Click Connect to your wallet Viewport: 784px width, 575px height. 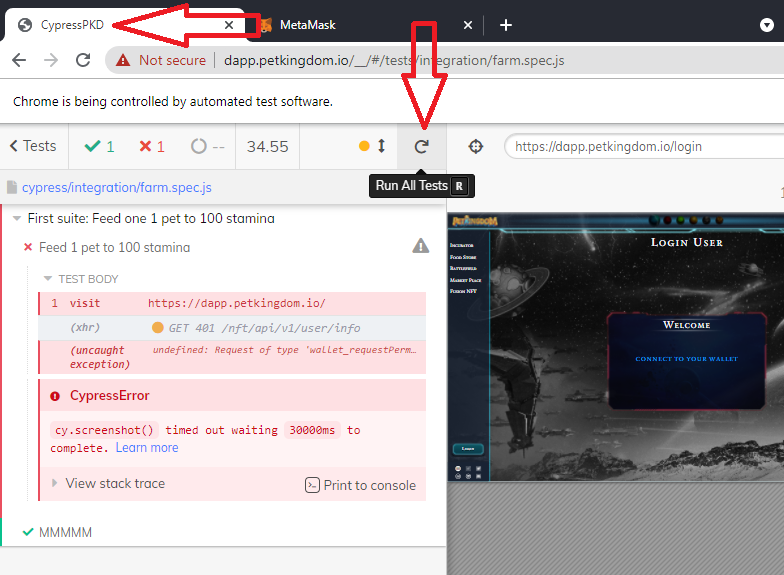[x=686, y=358]
